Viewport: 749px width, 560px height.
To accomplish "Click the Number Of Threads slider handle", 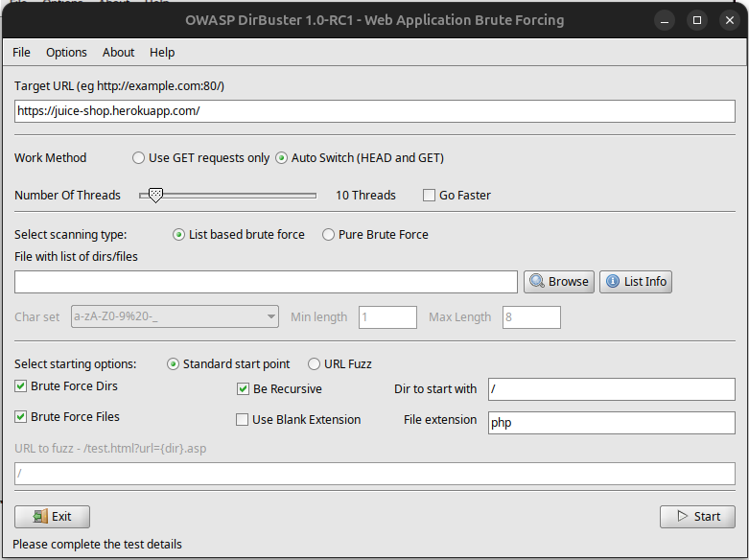I will coord(155,195).
